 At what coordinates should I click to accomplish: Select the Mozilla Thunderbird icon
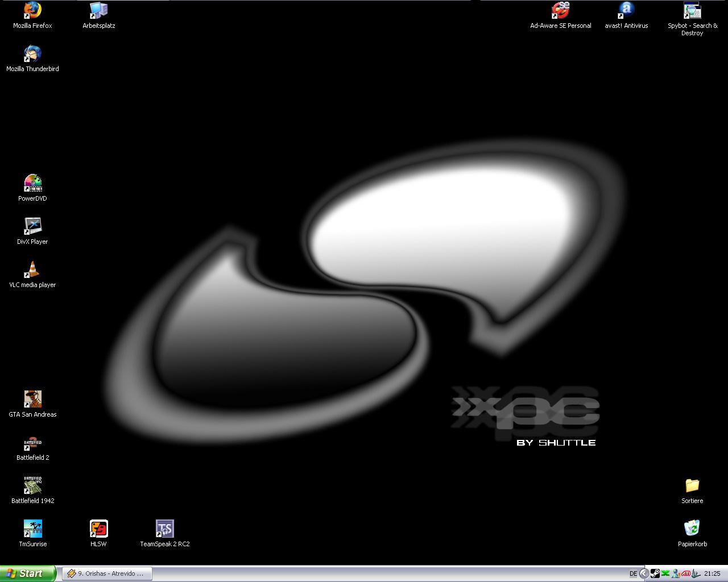pyautogui.click(x=32, y=54)
